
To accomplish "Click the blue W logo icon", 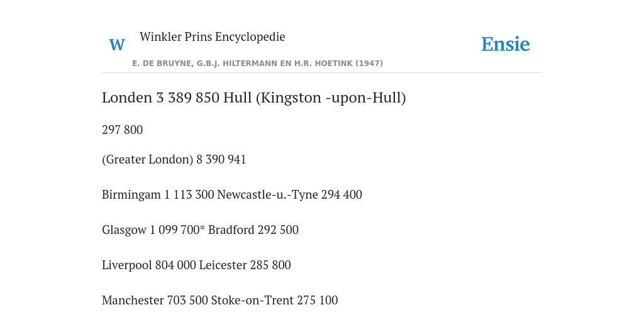I will click(x=117, y=45).
